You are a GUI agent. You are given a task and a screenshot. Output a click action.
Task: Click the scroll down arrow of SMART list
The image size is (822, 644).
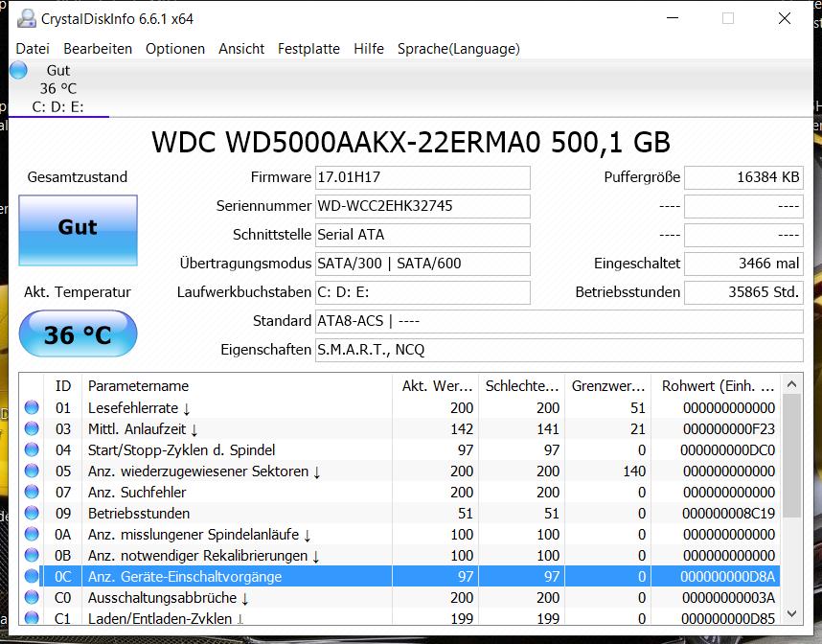(x=791, y=613)
